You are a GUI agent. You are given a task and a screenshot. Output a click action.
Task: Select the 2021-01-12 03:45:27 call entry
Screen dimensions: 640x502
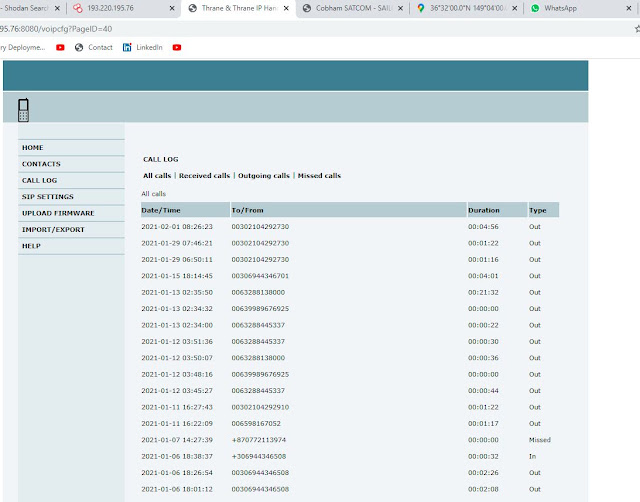(x=350, y=391)
